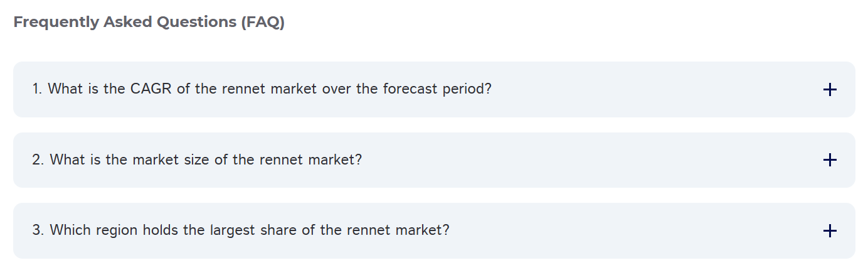Click the number "3." of the third question
Viewport: 868px width, 275px height.
(x=38, y=230)
